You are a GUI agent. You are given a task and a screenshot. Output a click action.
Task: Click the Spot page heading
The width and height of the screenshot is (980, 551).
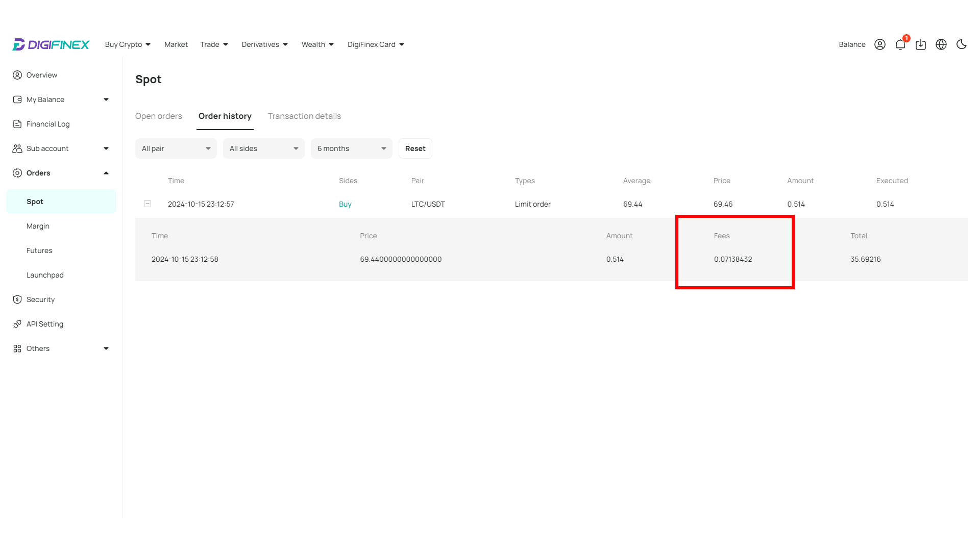coord(149,79)
